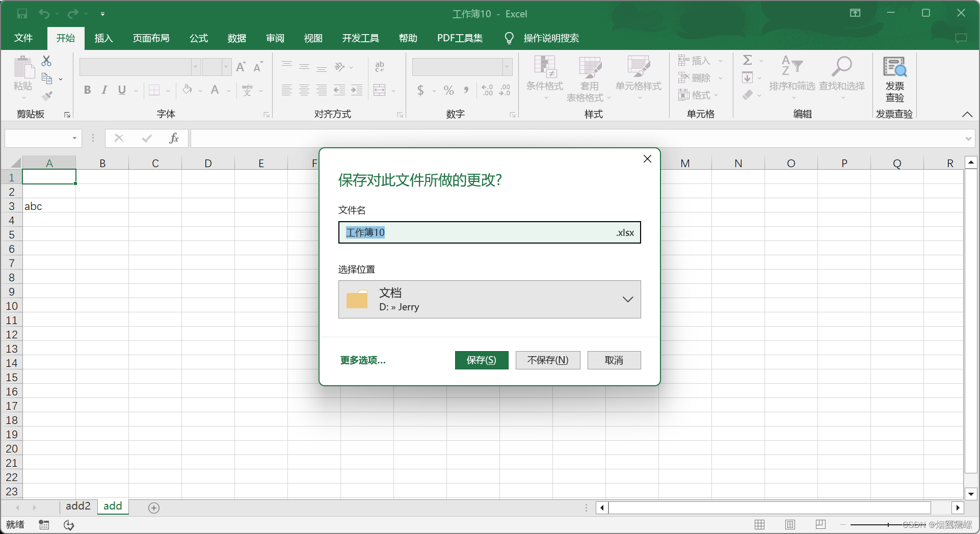This screenshot has width=980, height=534.
Task: Click the AutoSum sigma icon
Action: coord(748,61)
